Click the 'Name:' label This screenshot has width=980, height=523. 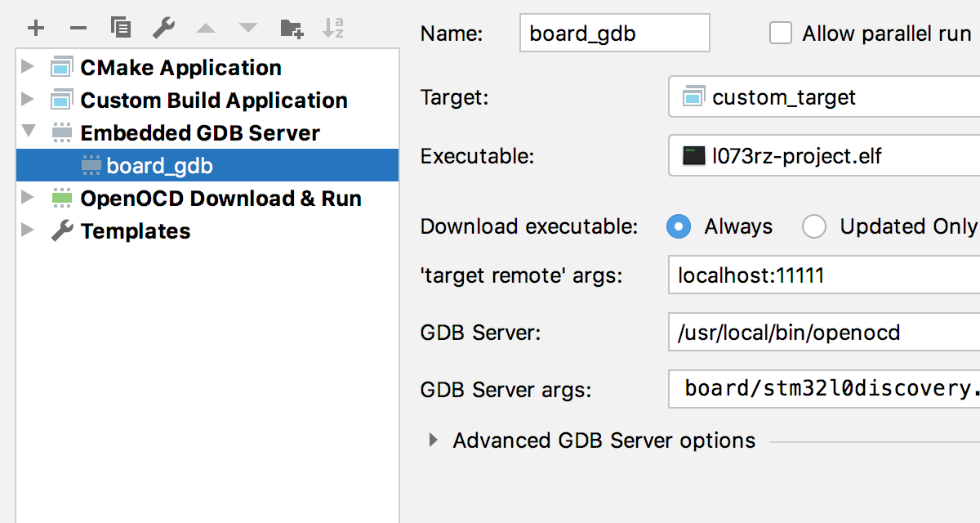(452, 34)
